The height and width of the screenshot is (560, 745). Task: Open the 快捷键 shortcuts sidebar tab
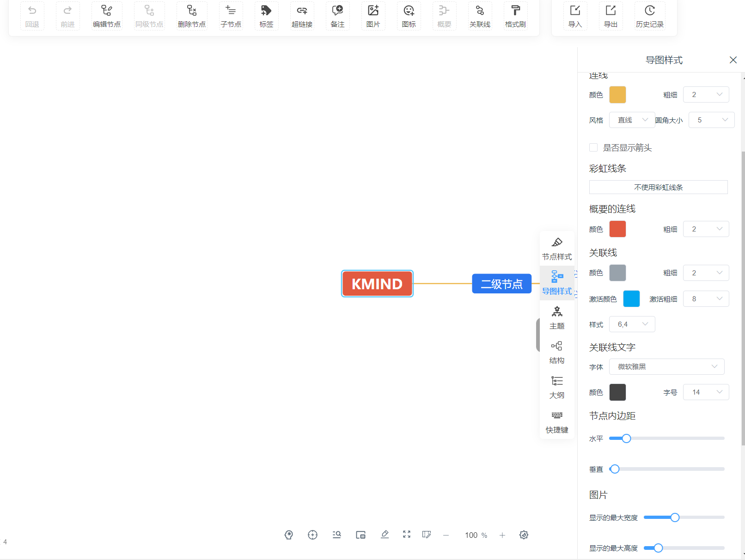[x=557, y=422]
